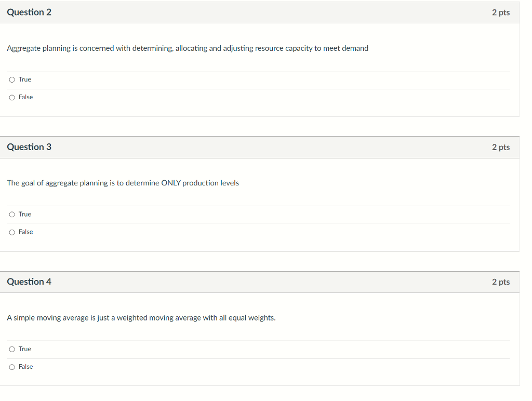
Task: Click the 2 pts label on Question 4
Action: 501,282
